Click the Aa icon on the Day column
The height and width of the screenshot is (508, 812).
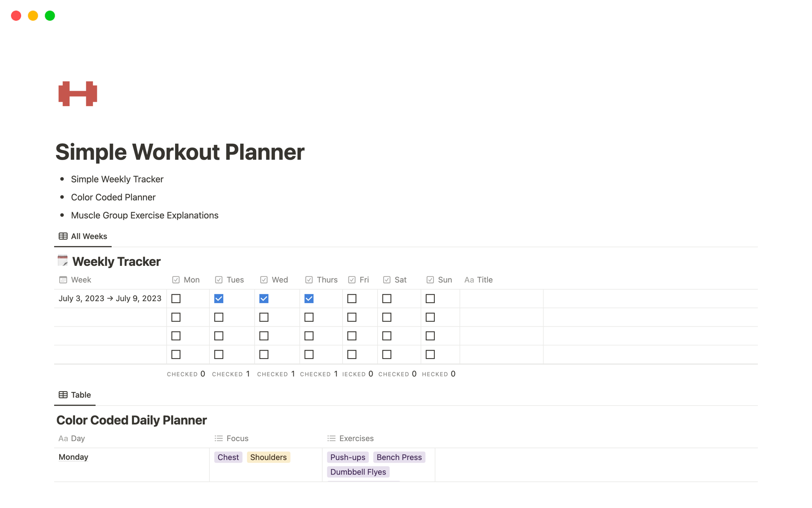click(63, 438)
